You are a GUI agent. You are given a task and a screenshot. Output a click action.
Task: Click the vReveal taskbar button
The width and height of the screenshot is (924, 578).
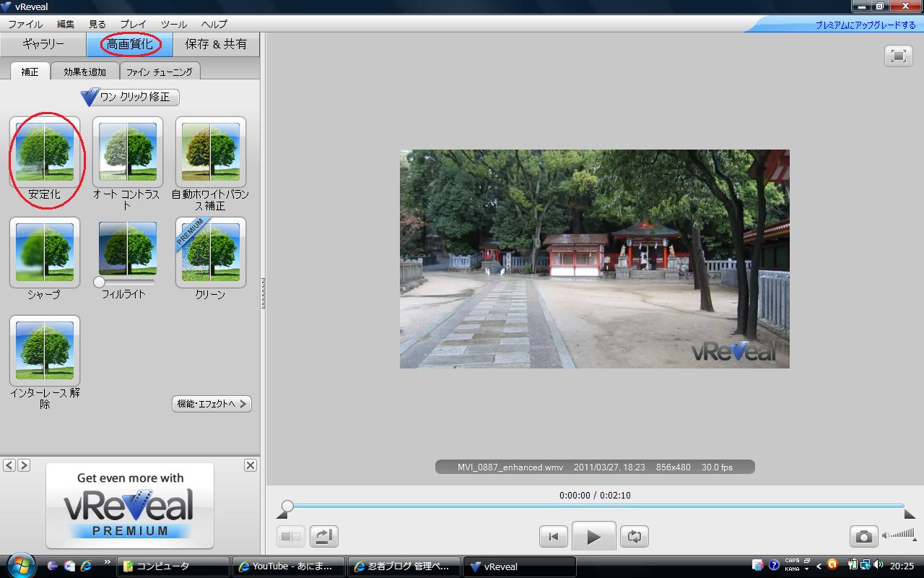pyautogui.click(x=519, y=566)
